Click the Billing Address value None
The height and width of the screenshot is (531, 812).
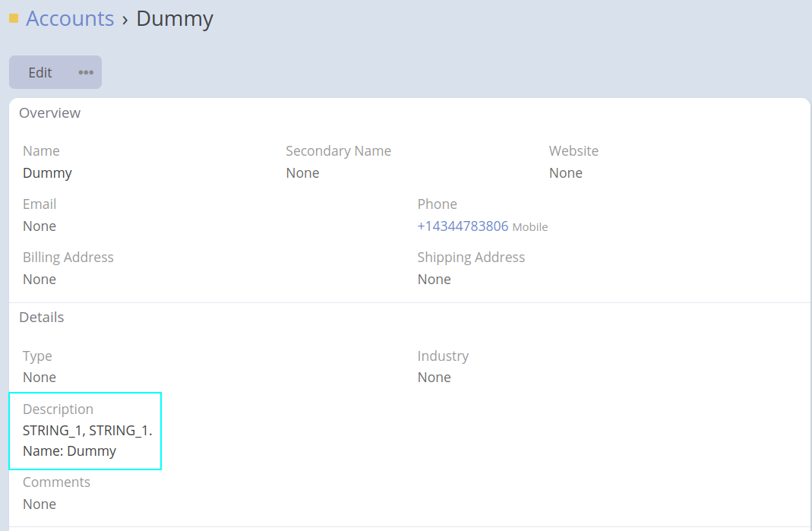39,280
